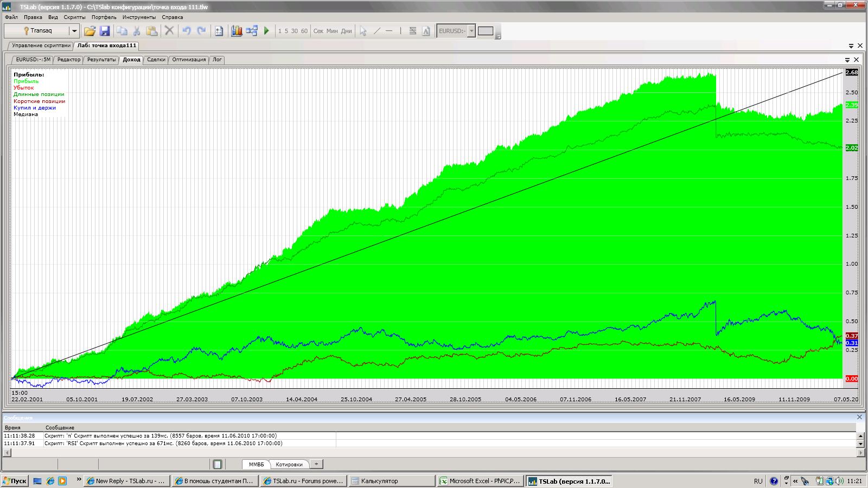Open the Скрипты menu
Viewport: 868px width, 488px height.
[74, 17]
